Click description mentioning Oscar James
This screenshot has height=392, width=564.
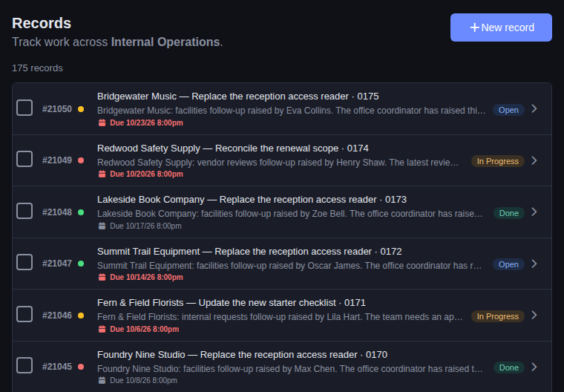coord(289,266)
